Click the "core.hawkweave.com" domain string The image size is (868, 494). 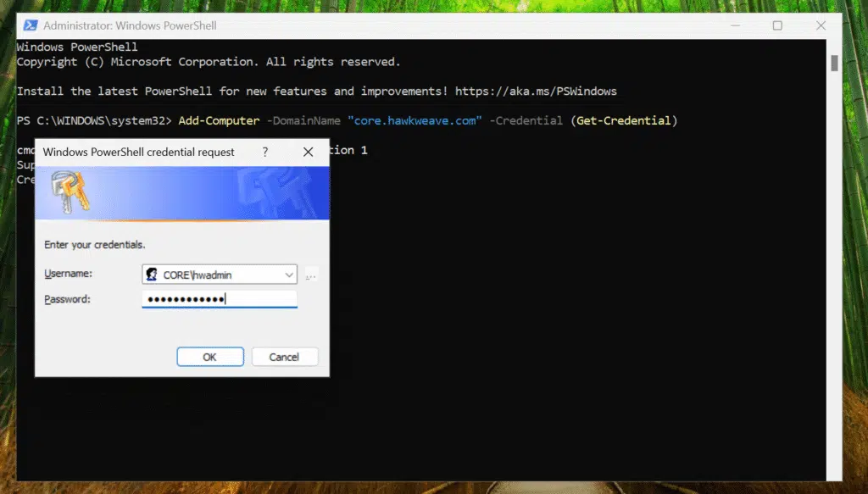[415, 120]
